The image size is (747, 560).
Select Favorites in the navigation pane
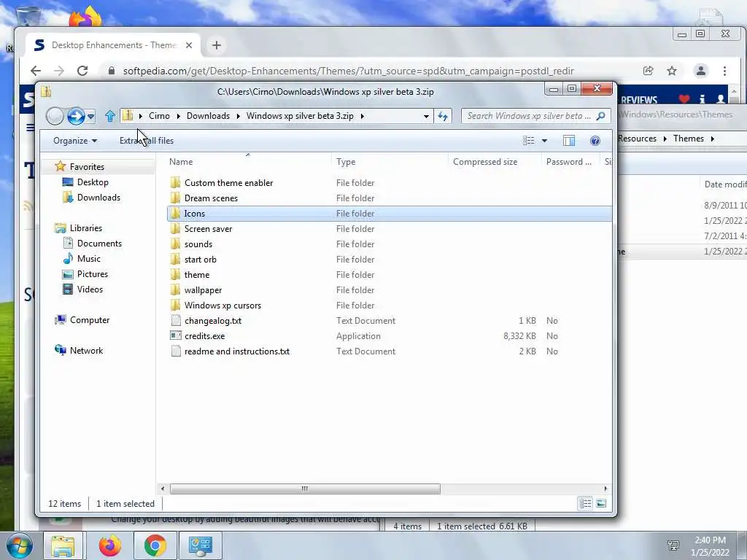[x=87, y=167]
